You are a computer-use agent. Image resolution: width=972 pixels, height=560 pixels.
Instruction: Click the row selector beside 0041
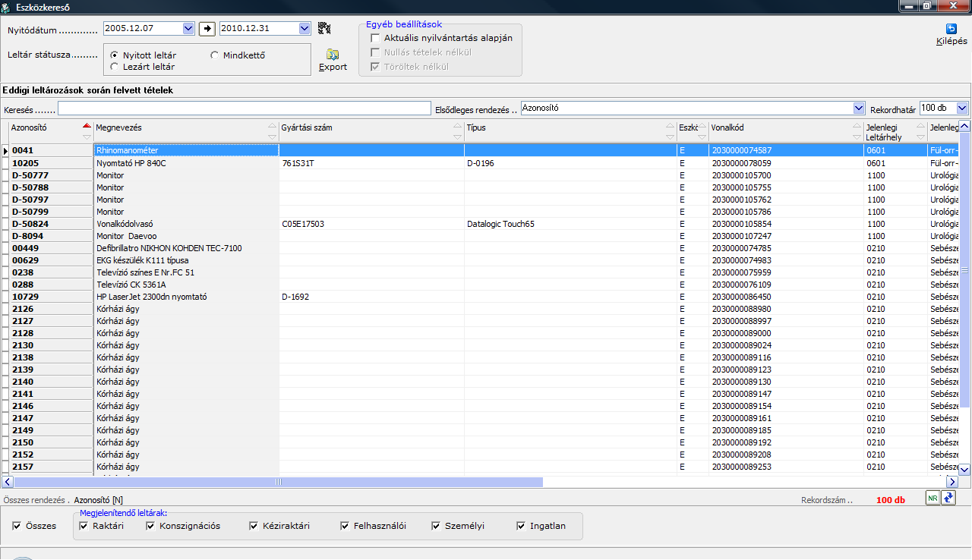coord(5,151)
